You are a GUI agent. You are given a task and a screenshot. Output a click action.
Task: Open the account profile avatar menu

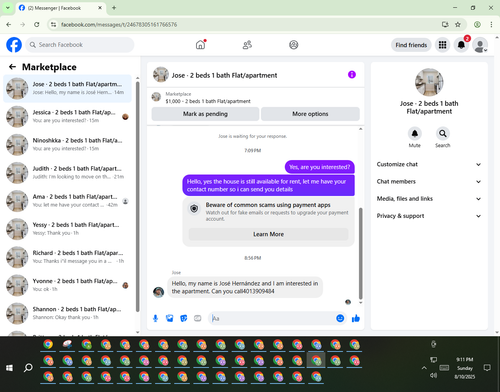point(480,45)
